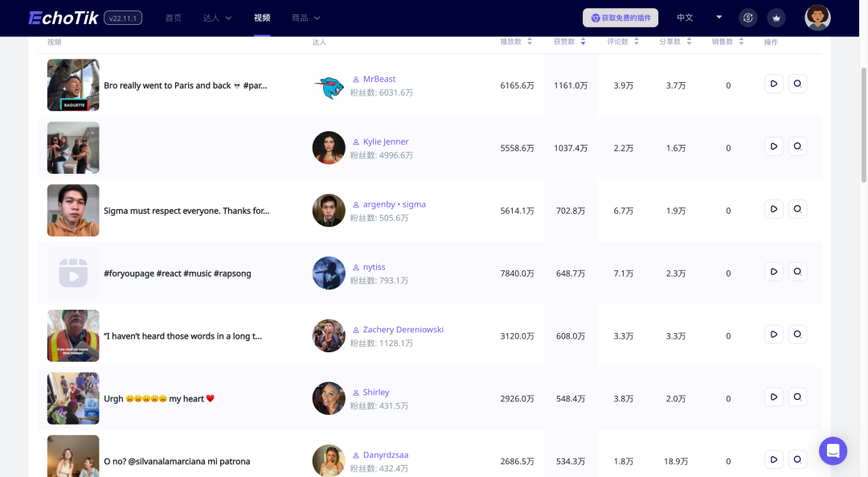Open the 'Urgh my heart' video thumbnail
868x477 pixels.
tap(73, 398)
